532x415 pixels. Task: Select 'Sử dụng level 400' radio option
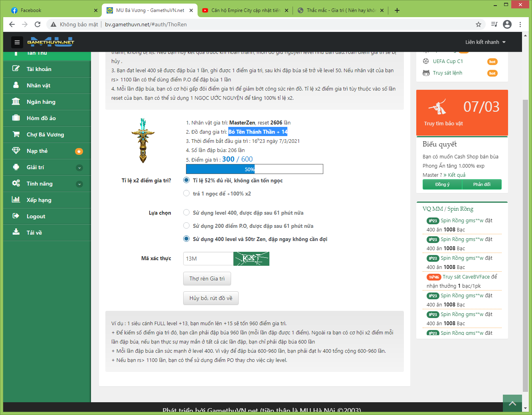tap(186, 213)
